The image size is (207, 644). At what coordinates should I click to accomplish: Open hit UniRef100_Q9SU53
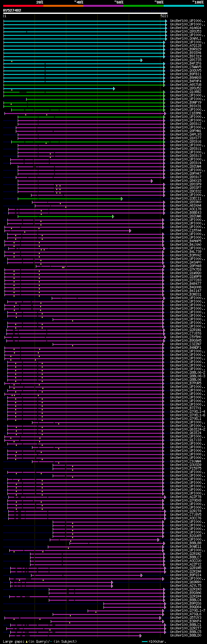point(186,31)
